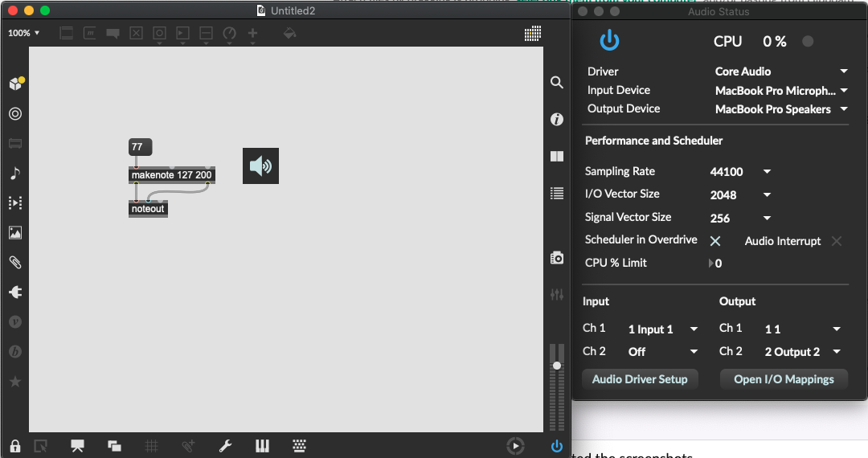Toggle Scheduler in Overdrive checkbox
The height and width of the screenshot is (458, 868).
coord(715,240)
